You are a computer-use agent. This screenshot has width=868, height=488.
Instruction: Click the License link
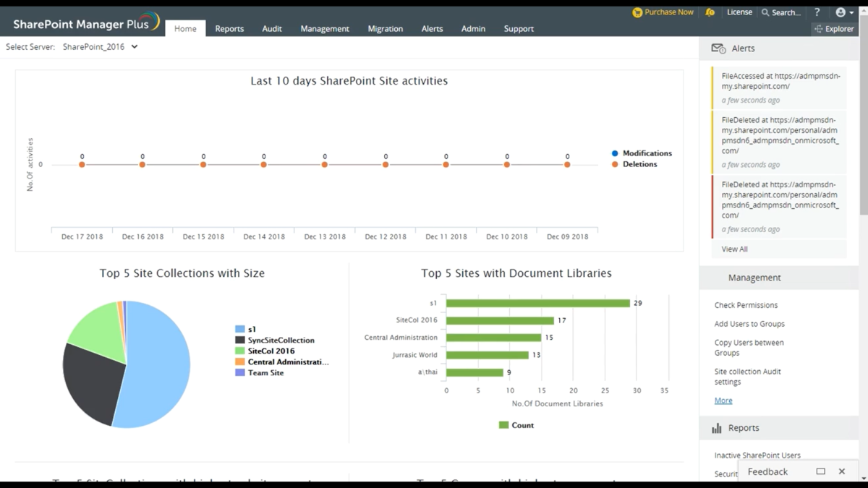click(739, 12)
